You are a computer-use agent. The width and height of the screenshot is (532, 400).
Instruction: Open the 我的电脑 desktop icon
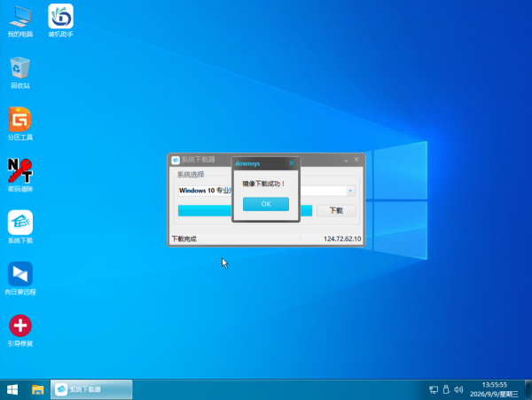[x=20, y=21]
